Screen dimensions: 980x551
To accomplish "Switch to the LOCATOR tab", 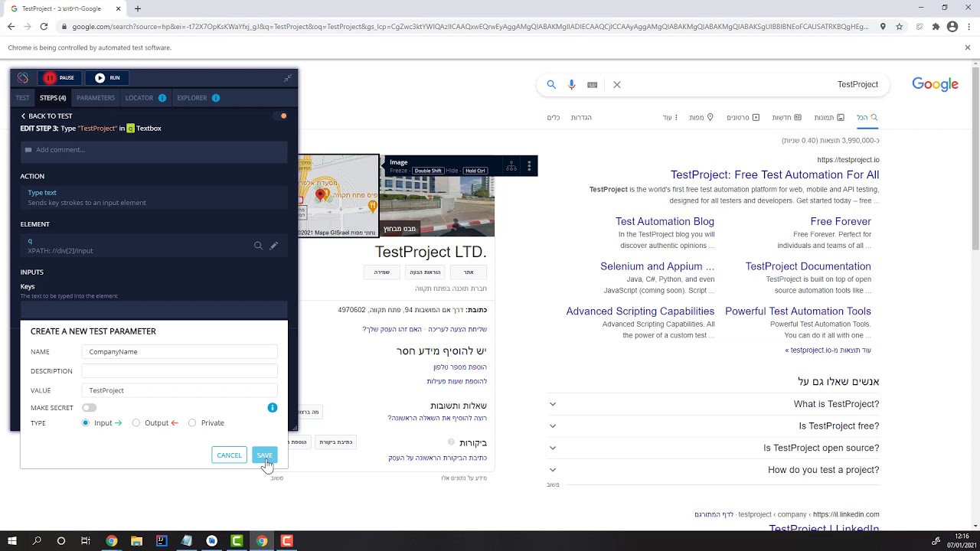I will click(139, 98).
